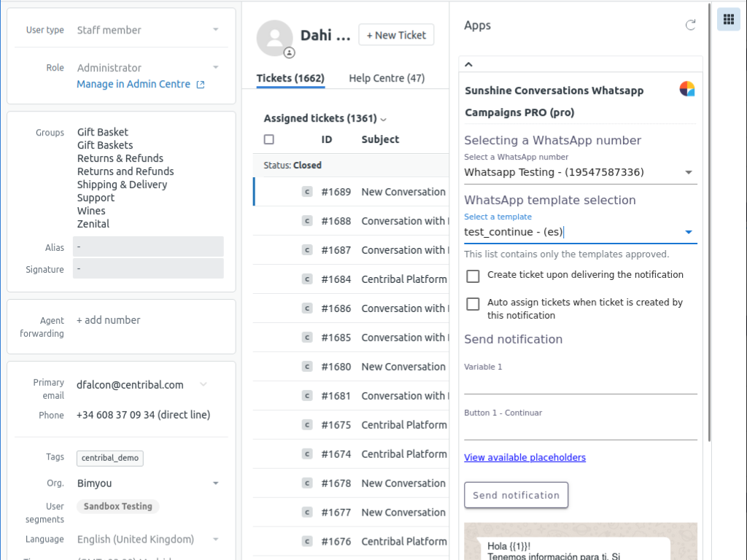This screenshot has width=747, height=560.
Task: Click the closed status icon for ticket #1676
Action: coord(307,542)
